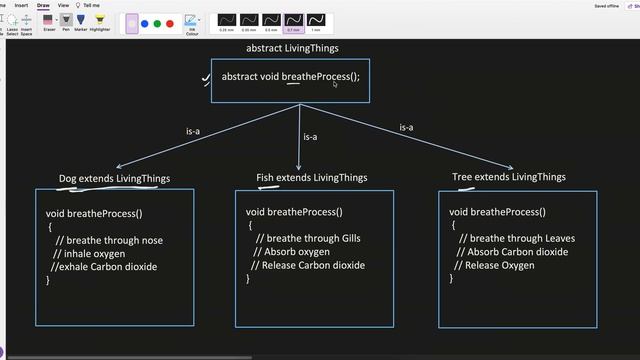Viewport: 640px width, 360px height.
Task: Switch to the View ribbon tab
Action: tap(63, 5)
